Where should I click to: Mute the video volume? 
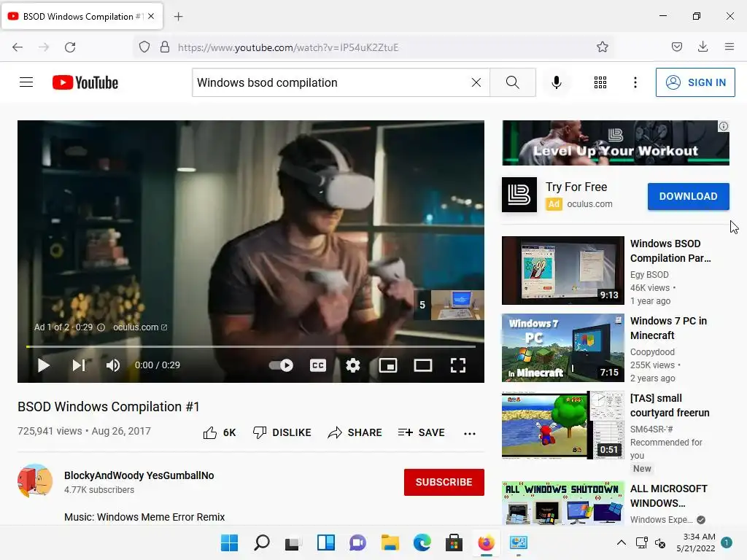click(113, 365)
